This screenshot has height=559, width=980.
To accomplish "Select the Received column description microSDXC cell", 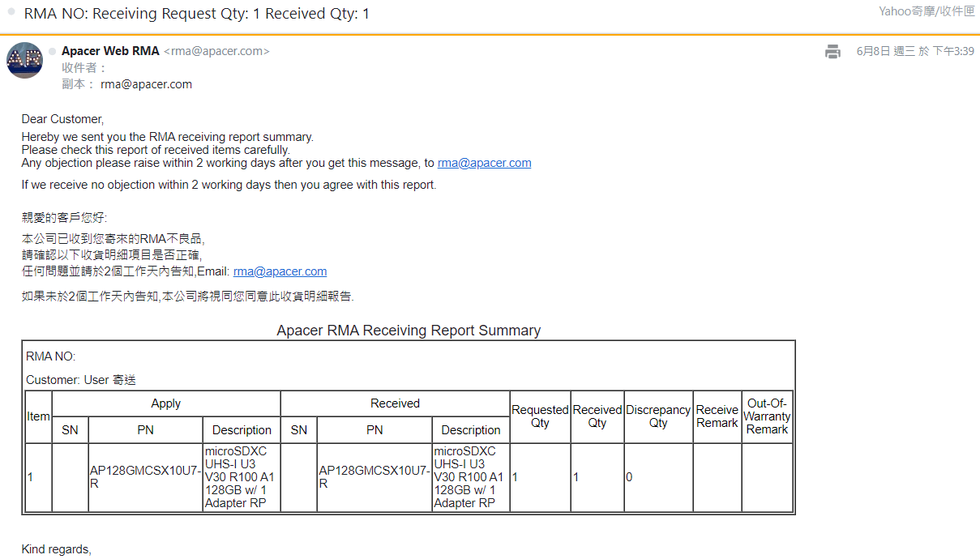I will [471, 477].
